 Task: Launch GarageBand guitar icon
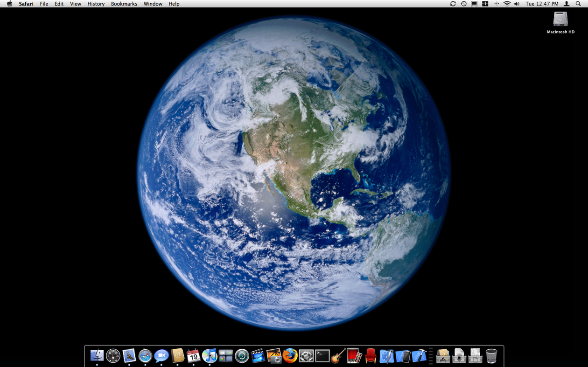point(338,356)
